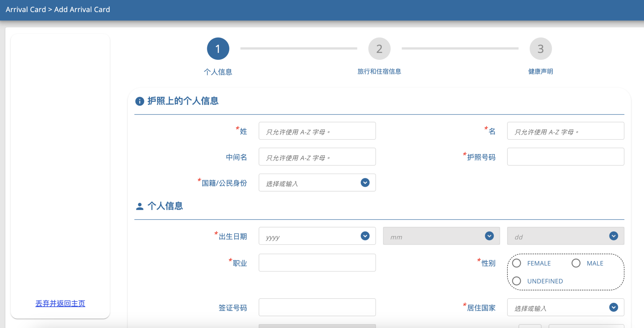Screen dimensions: 644x328
Task: Click step 3 circle in the progress bar
Action: (540, 48)
